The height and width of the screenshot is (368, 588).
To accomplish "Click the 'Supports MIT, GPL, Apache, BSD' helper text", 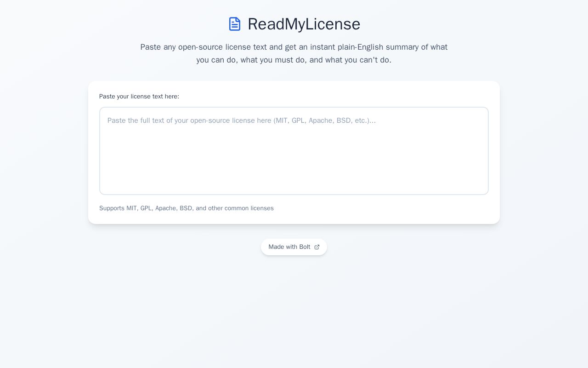I will [187, 208].
